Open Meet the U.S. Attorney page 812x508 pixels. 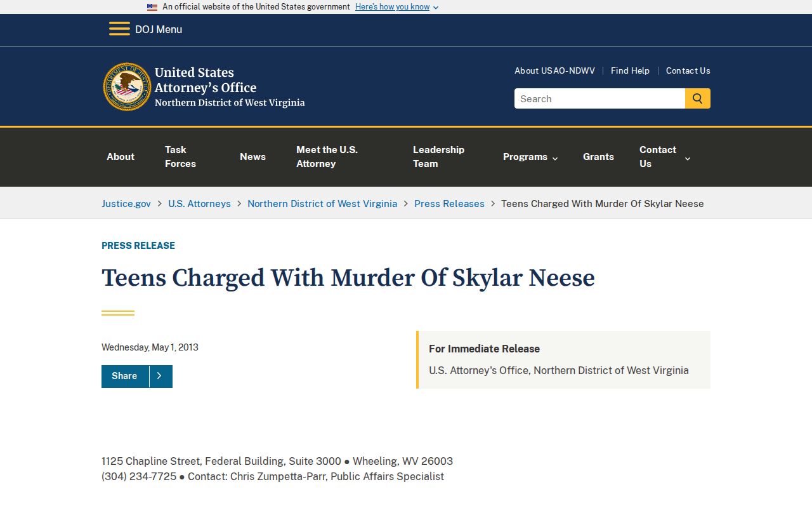(x=327, y=157)
